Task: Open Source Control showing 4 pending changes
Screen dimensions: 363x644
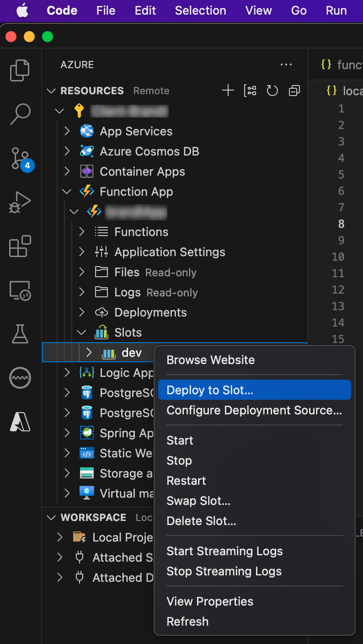Action: [19, 158]
